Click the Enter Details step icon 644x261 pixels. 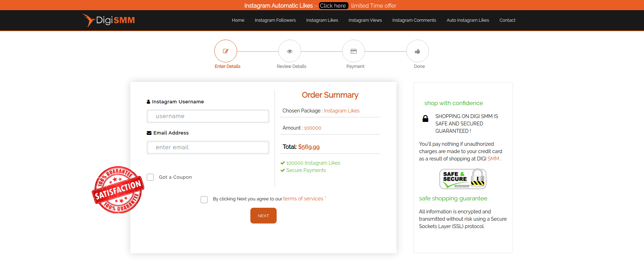tap(226, 51)
